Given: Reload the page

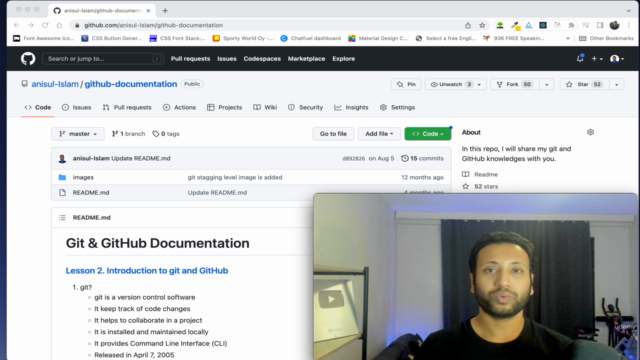Looking at the screenshot, I should (45, 25).
